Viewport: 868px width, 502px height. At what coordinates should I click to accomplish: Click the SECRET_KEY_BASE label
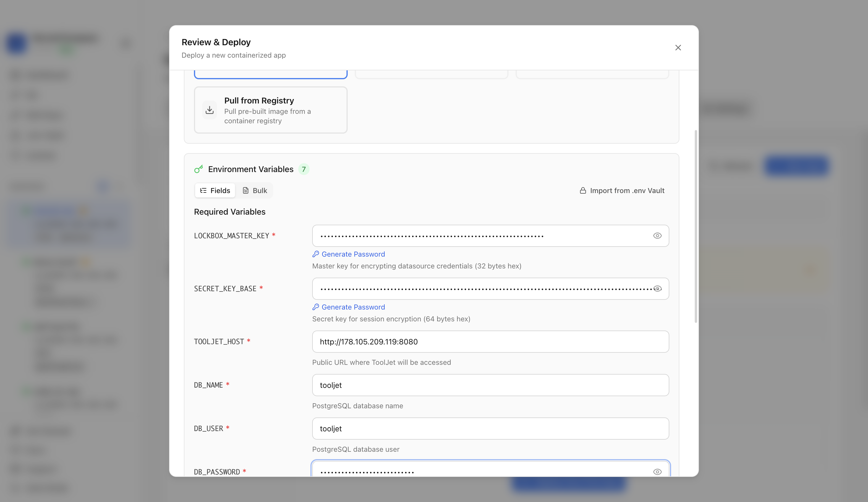225,289
